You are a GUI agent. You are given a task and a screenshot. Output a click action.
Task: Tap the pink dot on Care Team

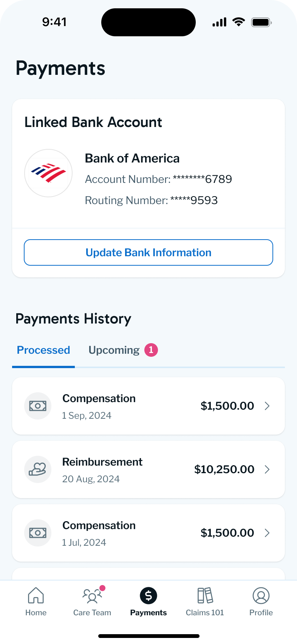(x=102, y=587)
